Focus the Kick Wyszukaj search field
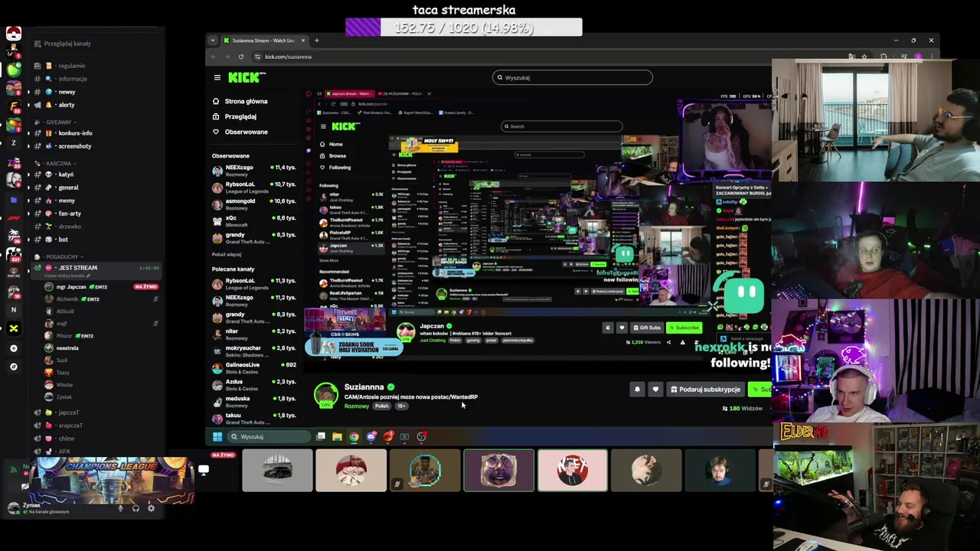 click(572, 77)
